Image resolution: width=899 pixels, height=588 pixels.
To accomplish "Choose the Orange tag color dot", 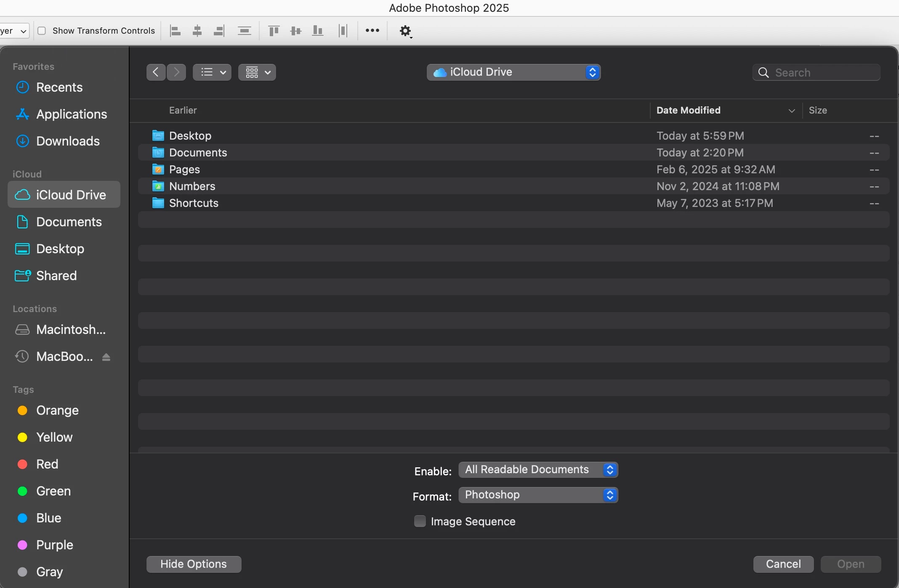I will [22, 411].
